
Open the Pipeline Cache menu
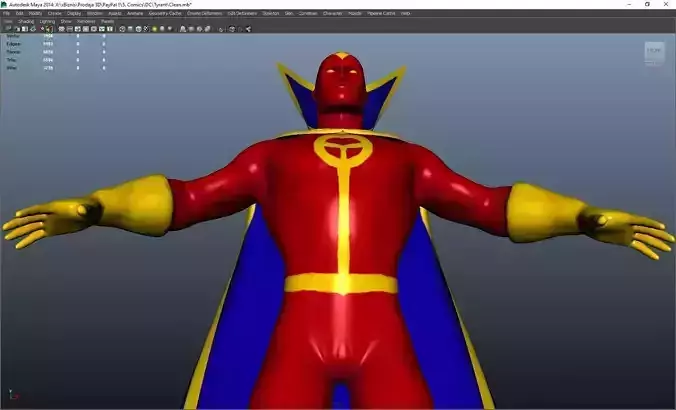[x=381, y=13]
